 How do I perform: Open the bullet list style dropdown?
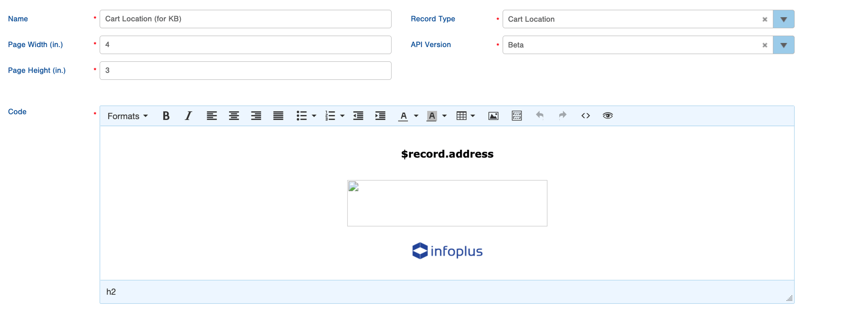314,116
